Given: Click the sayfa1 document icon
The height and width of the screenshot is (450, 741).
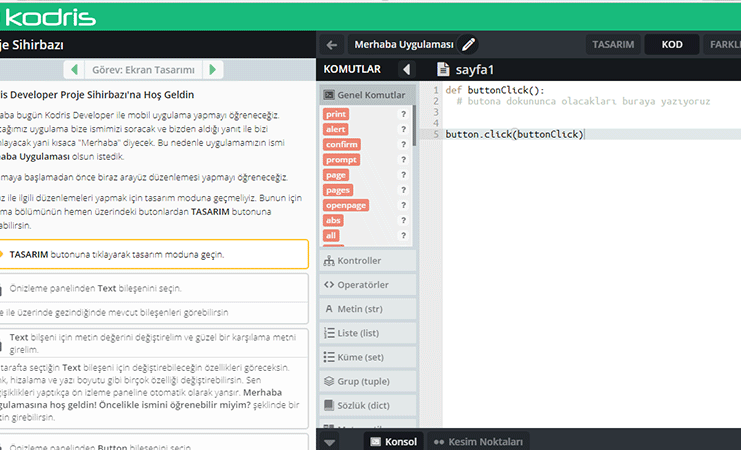Looking at the screenshot, I should 443,69.
